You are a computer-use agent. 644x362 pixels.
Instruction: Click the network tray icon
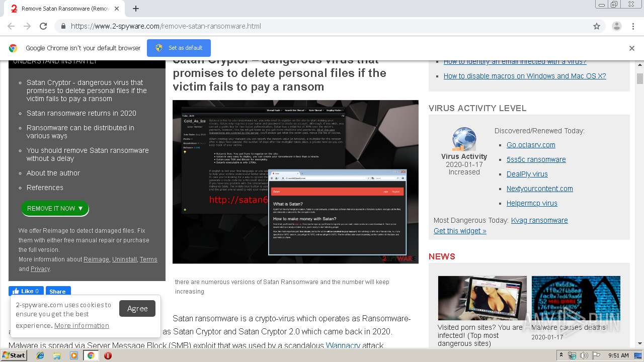tap(573, 355)
